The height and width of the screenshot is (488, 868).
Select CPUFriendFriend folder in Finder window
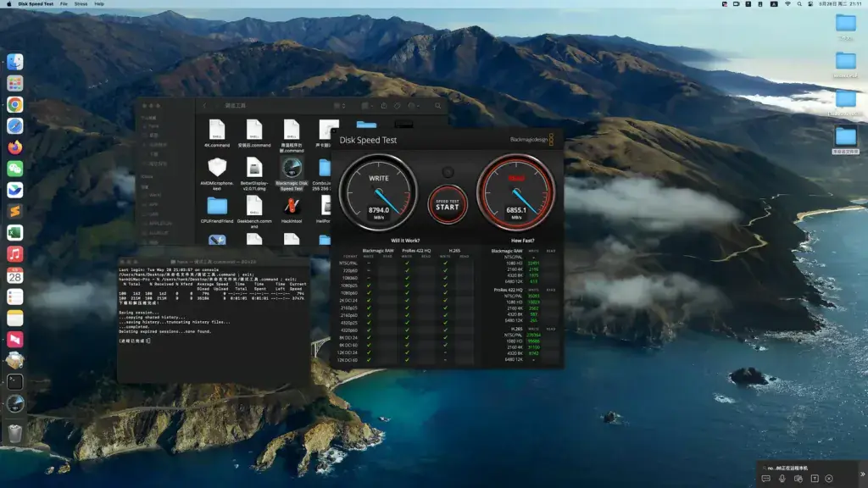coord(217,210)
